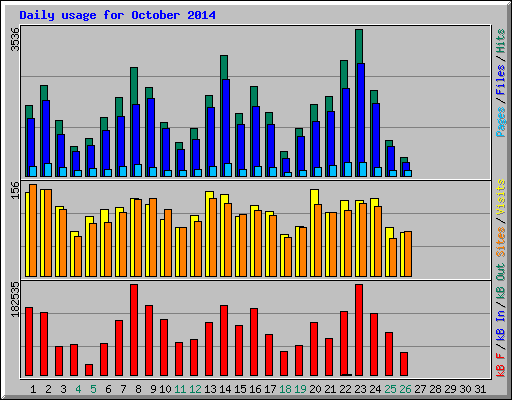Click green weekend day 26 label

pyautogui.click(x=405, y=389)
